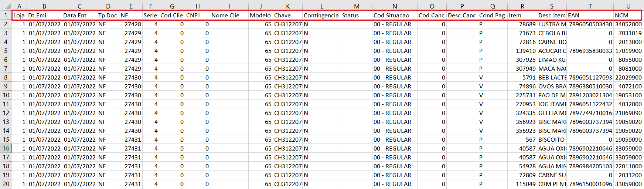Click the Contingencia header cell
Viewport: 644px width, 189px height.
tap(321, 15)
